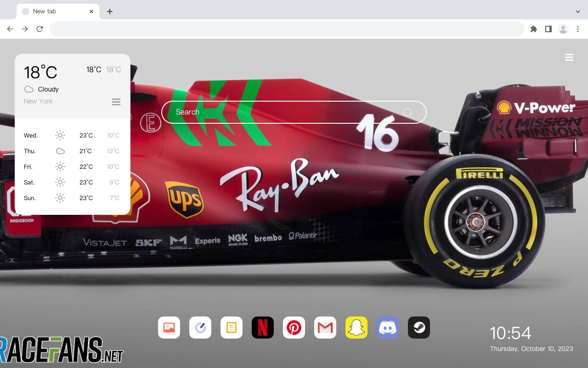Viewport: 588px width, 368px height.
Task: Open the Discord shortcut
Action: click(388, 328)
